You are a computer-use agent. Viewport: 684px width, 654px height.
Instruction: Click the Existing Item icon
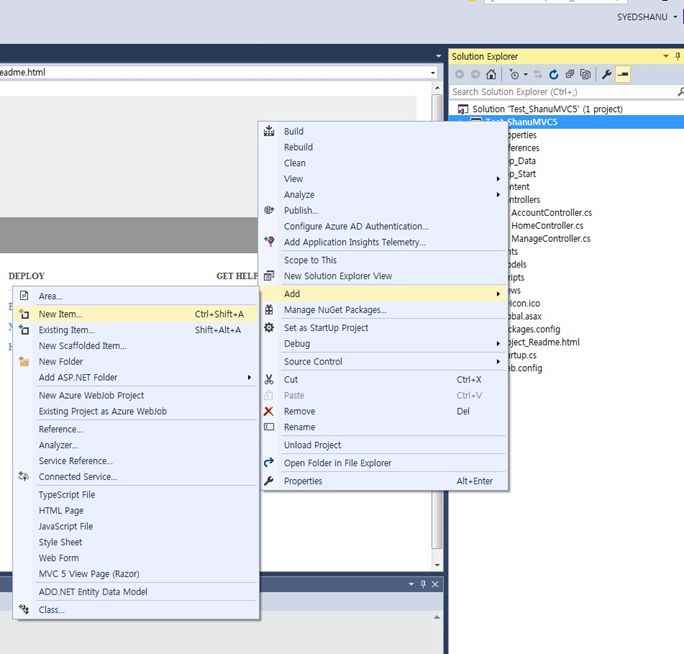pos(24,330)
